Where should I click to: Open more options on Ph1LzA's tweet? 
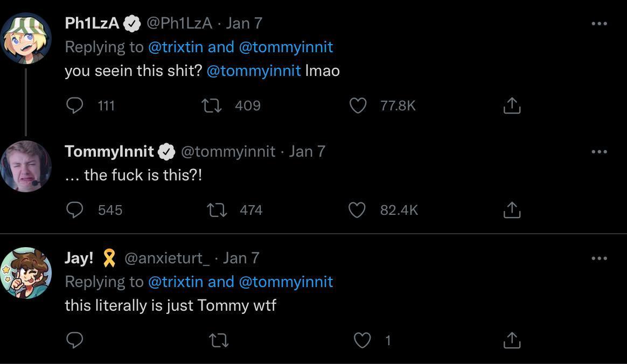click(599, 24)
